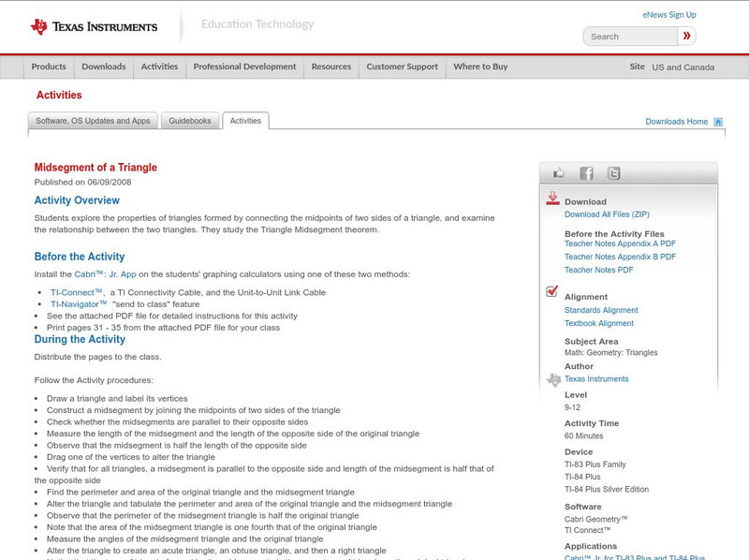
Task: Open the TI-Connect link
Action: click(77, 292)
